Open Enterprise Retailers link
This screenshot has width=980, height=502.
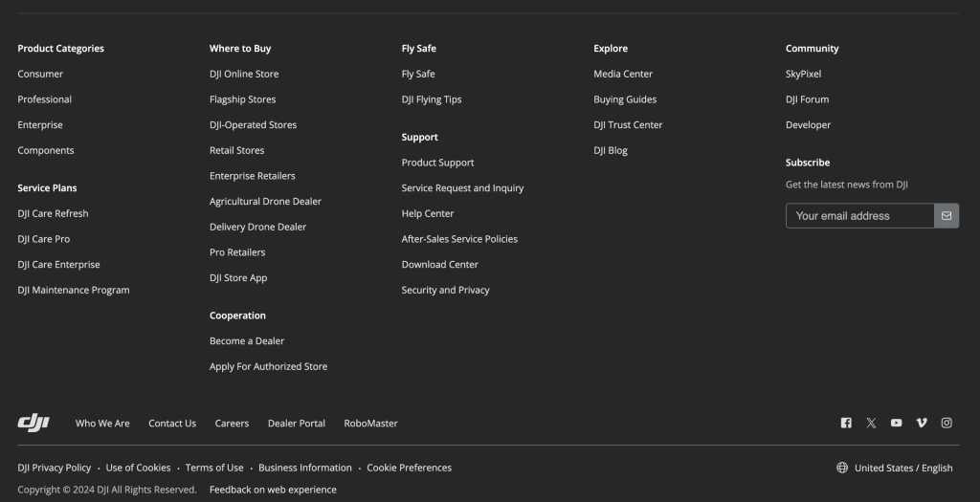[x=253, y=176]
